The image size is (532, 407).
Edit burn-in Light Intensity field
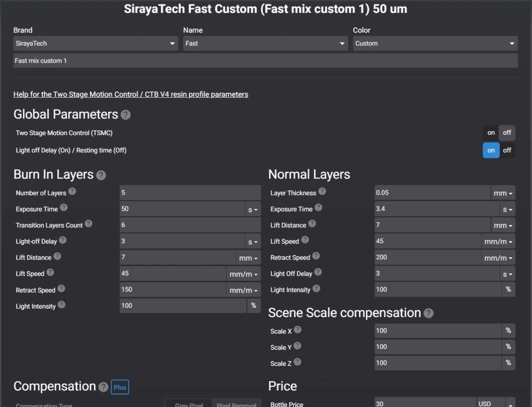[x=183, y=306]
